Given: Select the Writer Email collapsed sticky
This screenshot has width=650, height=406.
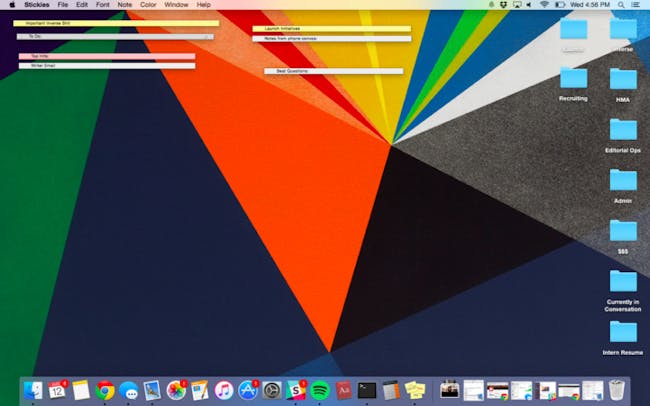Looking at the screenshot, I should 107,66.
